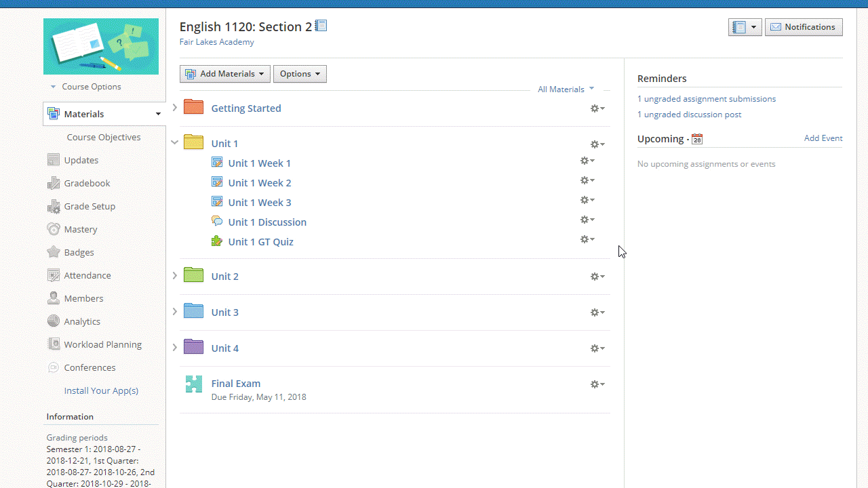Click the Gradebook icon in sidebar

pyautogui.click(x=54, y=183)
